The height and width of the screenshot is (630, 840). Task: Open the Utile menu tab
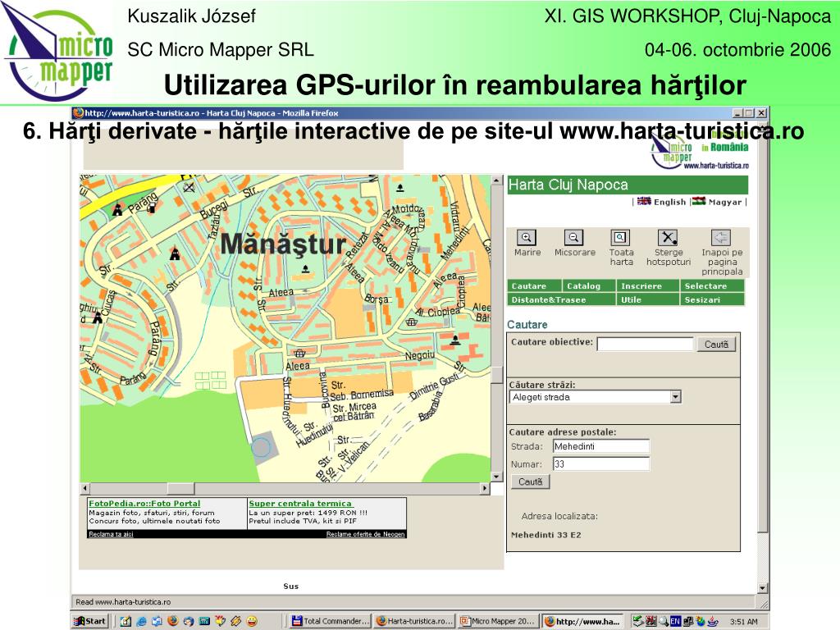[x=648, y=300]
